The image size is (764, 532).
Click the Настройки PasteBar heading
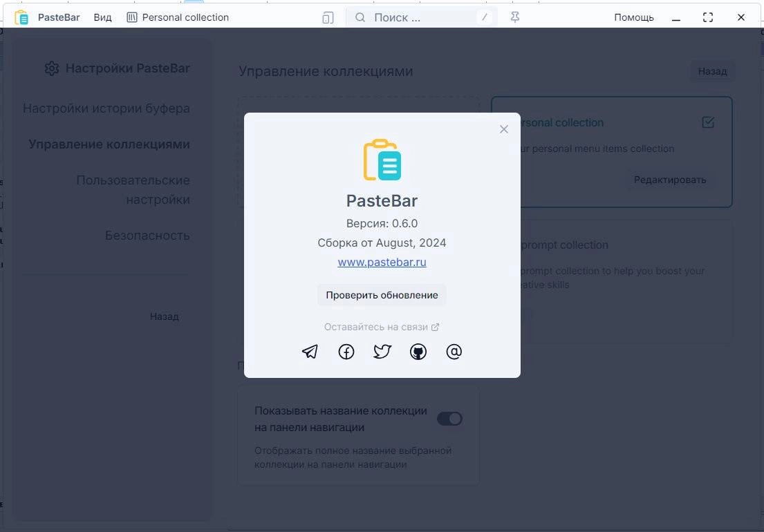[x=128, y=68]
